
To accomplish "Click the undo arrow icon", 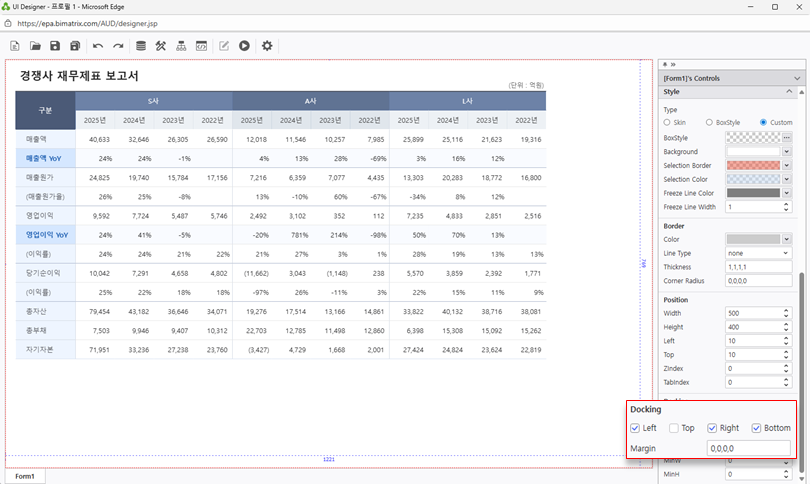I will [x=97, y=46].
